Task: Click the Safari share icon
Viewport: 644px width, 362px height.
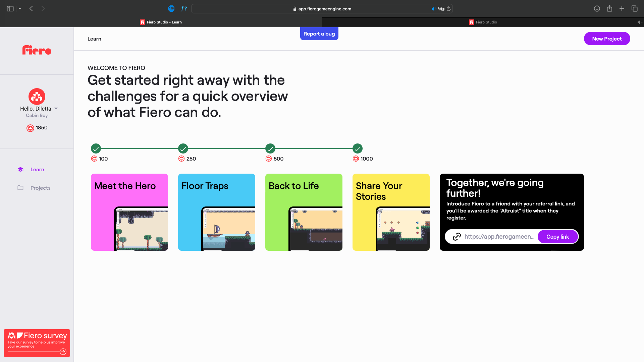Action: click(x=609, y=8)
